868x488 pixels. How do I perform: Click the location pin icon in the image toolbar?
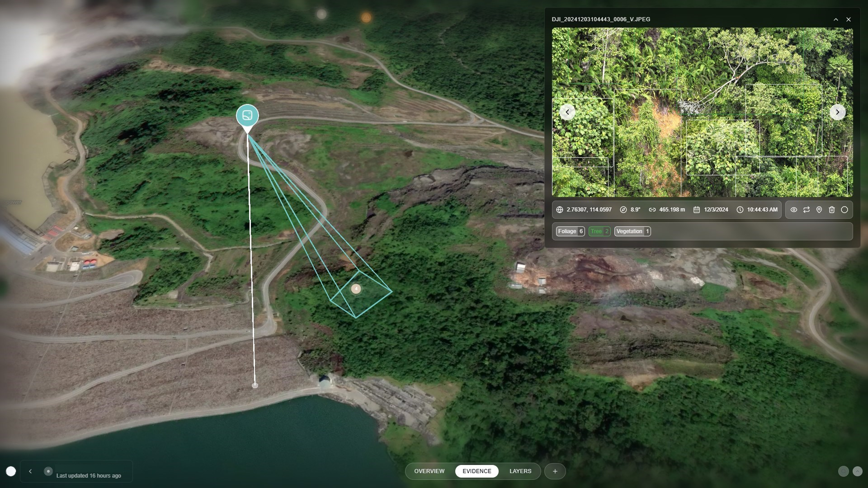[819, 210]
